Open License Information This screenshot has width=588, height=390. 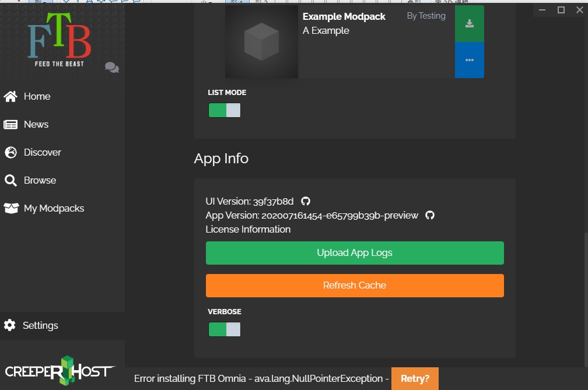point(247,229)
